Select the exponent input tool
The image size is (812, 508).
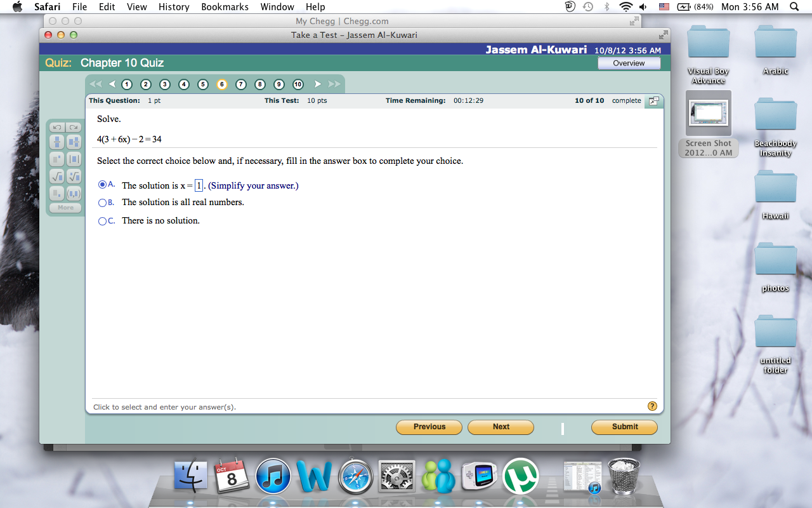click(57, 159)
